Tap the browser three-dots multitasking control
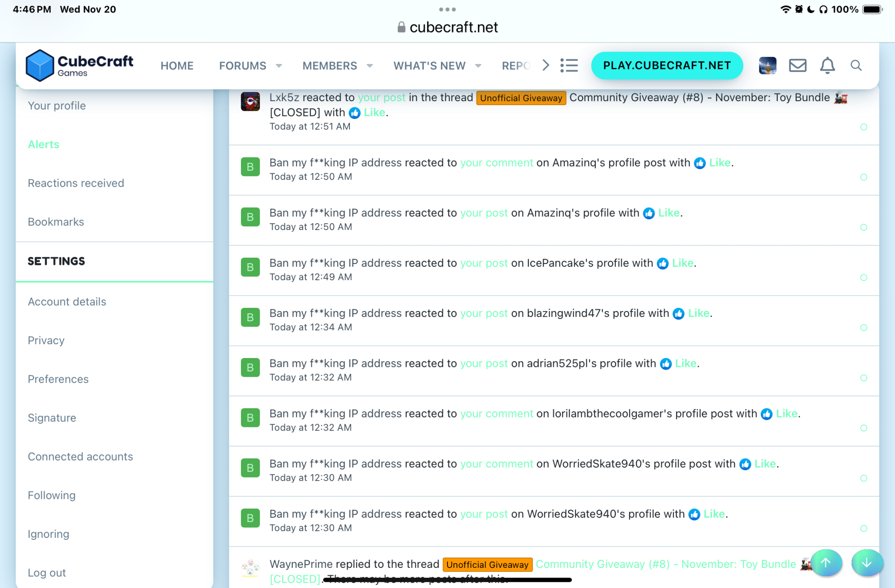This screenshot has width=895, height=588. coord(447,9)
